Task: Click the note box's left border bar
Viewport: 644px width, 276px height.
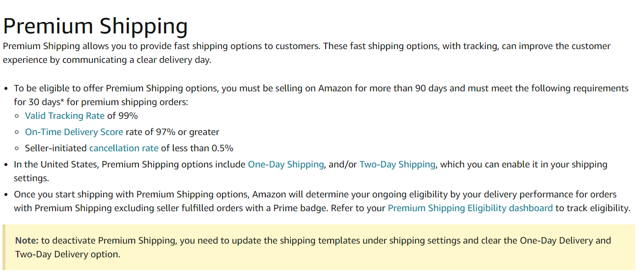Action: [4, 248]
